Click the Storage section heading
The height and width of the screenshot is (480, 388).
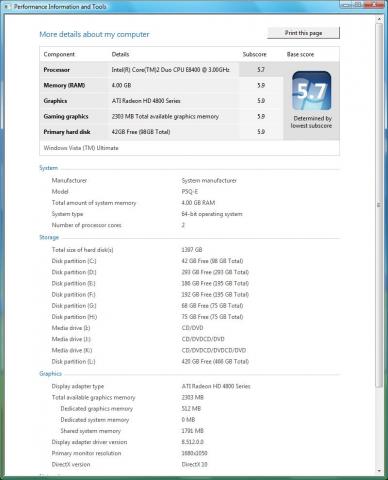[49, 237]
